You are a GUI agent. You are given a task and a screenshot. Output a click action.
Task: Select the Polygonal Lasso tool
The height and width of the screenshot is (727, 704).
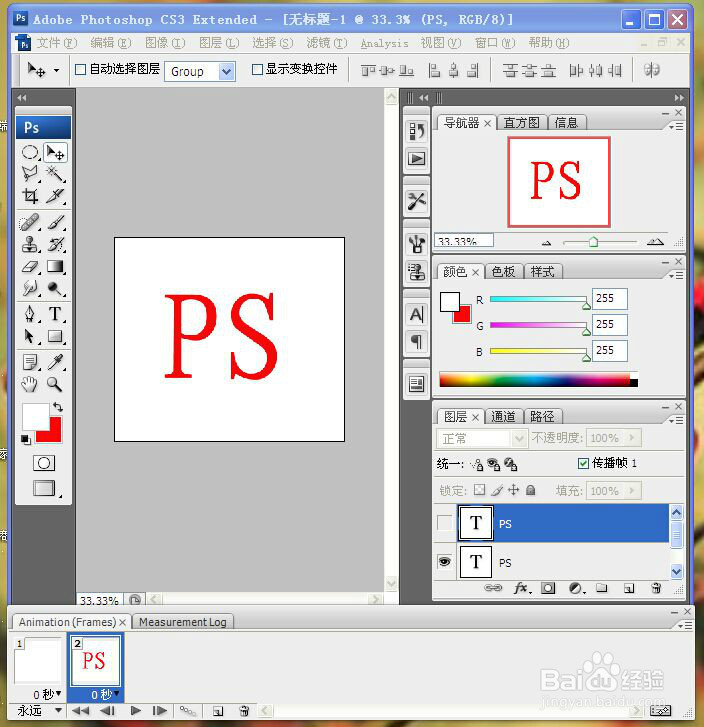click(30, 174)
